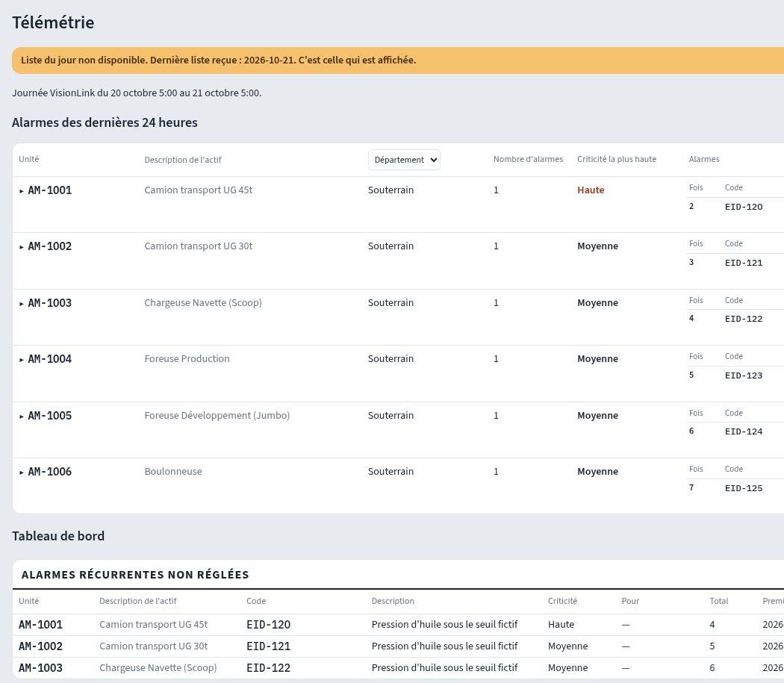Image resolution: width=784 pixels, height=683 pixels.
Task: Expand the AM-1006 alarm row
Action: [22, 472]
